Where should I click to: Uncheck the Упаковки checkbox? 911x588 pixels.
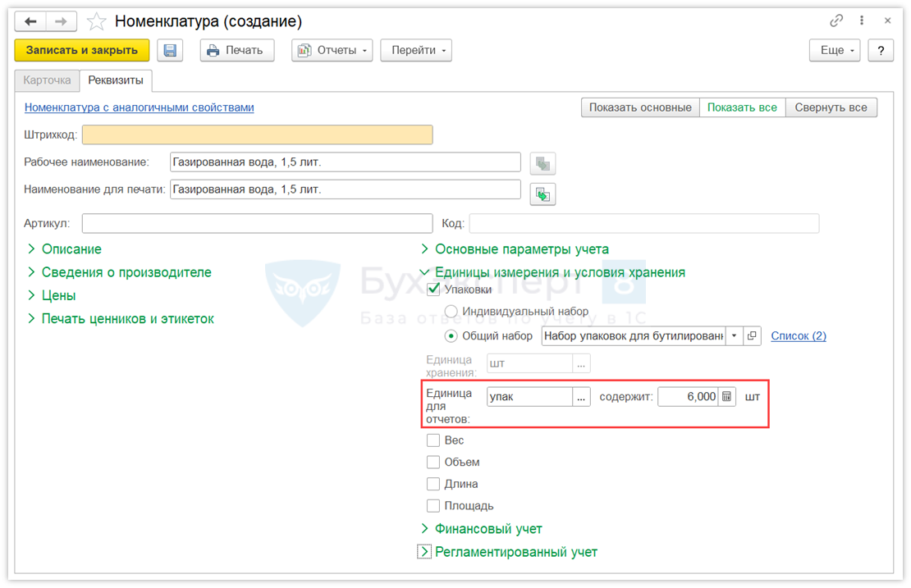pyautogui.click(x=433, y=289)
